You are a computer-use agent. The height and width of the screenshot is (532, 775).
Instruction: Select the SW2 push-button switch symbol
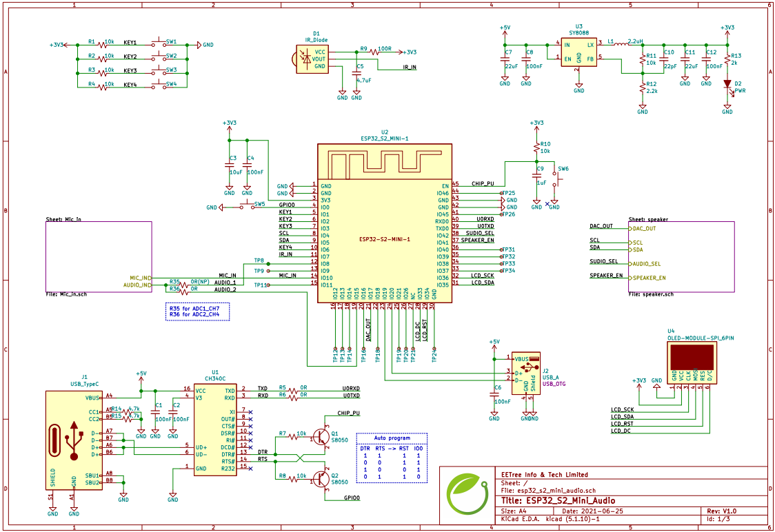click(x=159, y=57)
